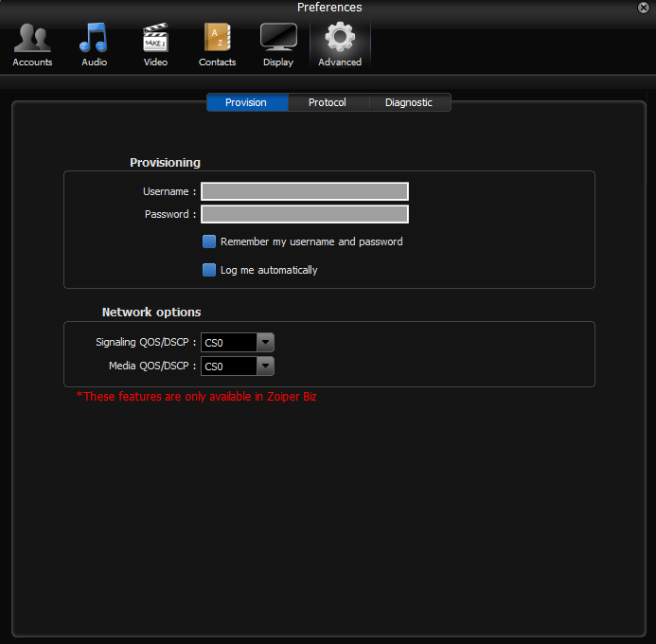The height and width of the screenshot is (644, 656).
Task: Click the Zoiper Biz features notice
Action: [196, 397]
